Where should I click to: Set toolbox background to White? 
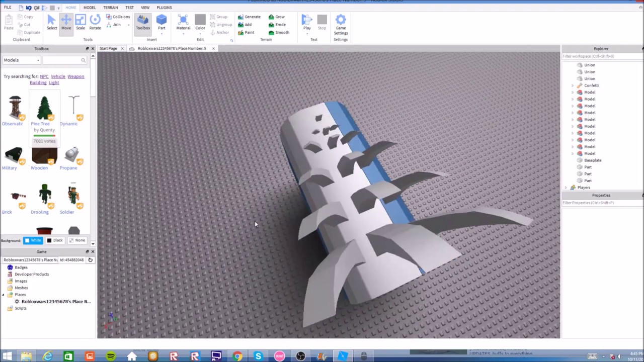pos(33,240)
